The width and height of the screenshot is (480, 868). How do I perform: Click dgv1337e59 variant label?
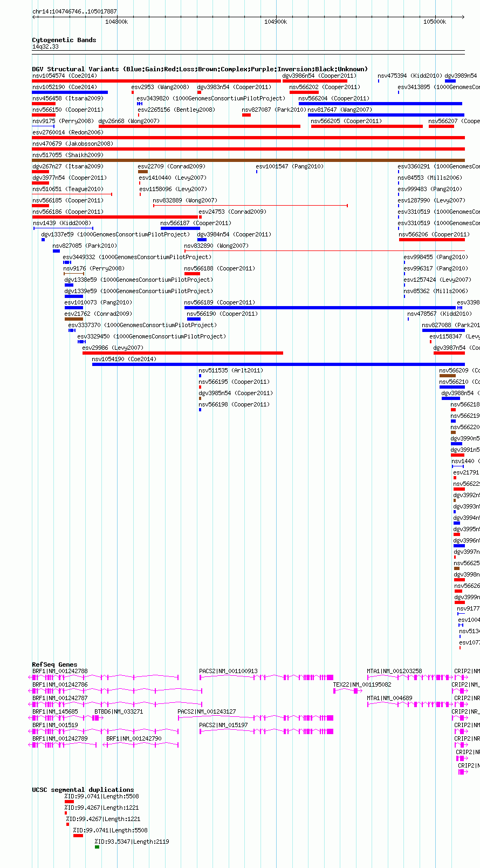point(115,234)
